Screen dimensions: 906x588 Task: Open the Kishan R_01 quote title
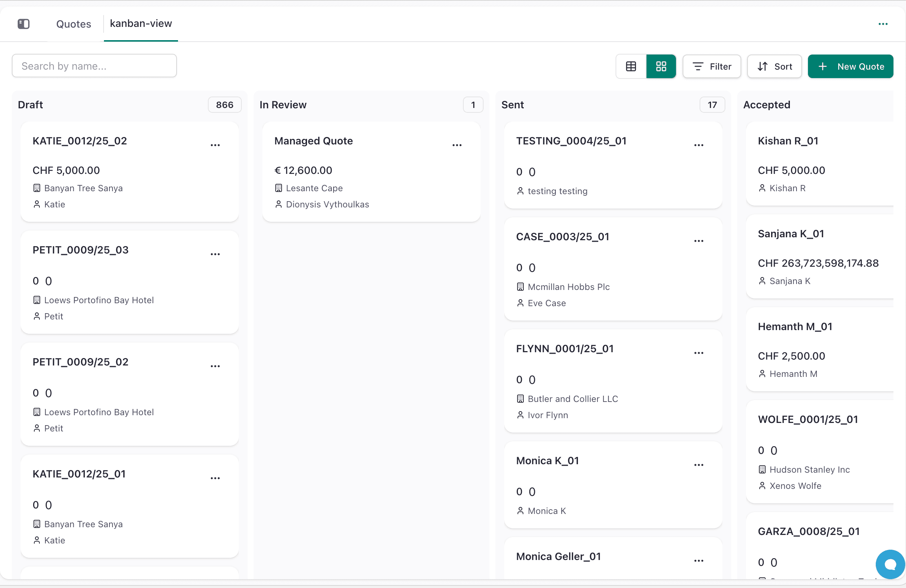788,141
